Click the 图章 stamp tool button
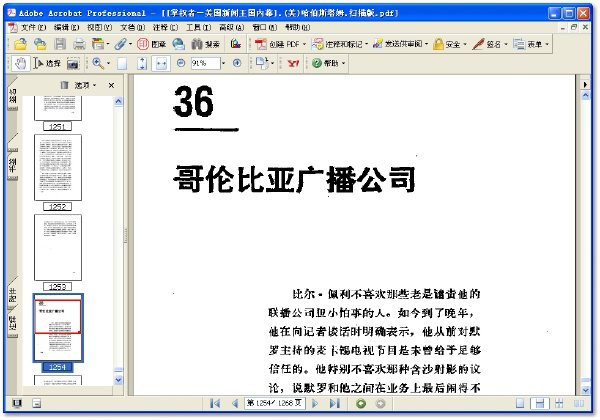Screen dimensions: 600x420 click(x=151, y=44)
